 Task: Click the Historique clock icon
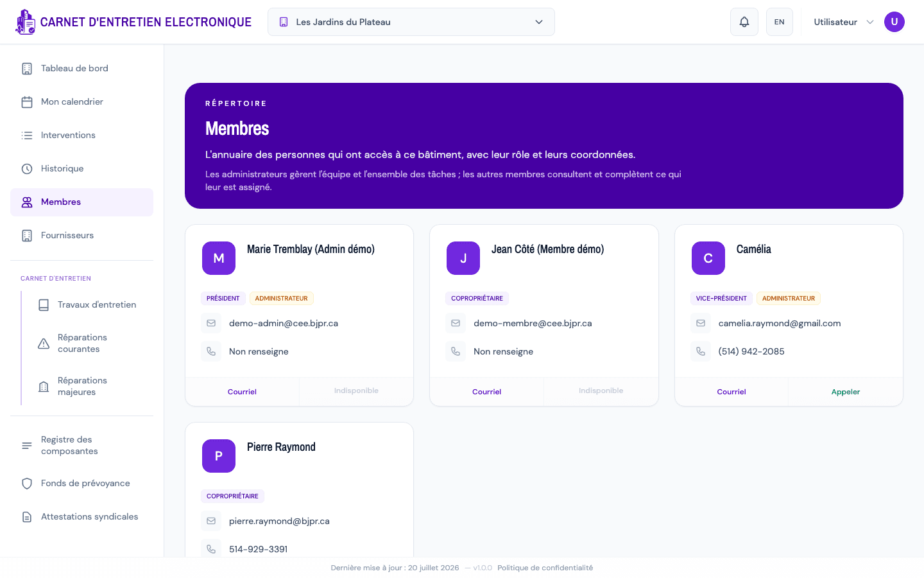(x=27, y=169)
